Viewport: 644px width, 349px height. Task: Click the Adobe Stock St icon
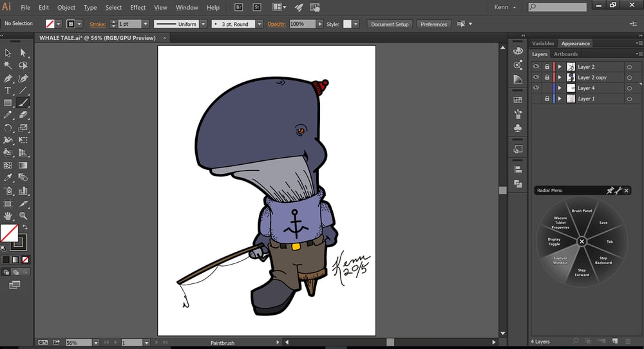pos(257,7)
